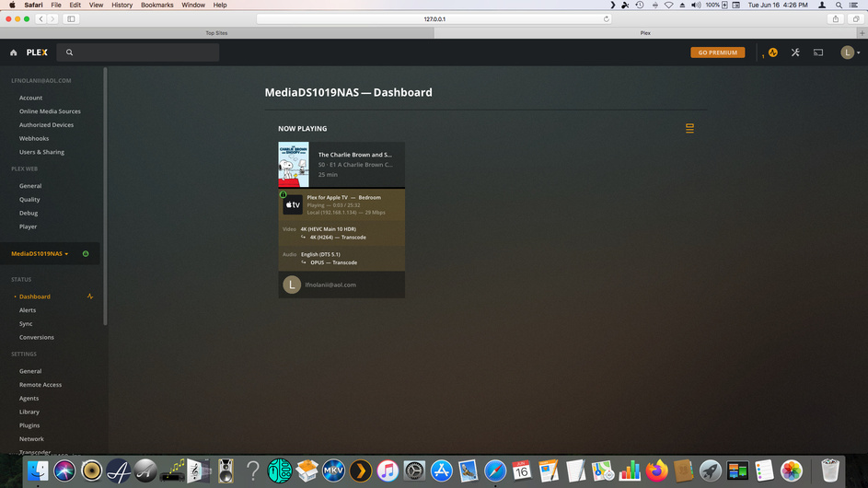Toggle Now Playing detail view icon
This screenshot has width=868, height=488.
(689, 129)
